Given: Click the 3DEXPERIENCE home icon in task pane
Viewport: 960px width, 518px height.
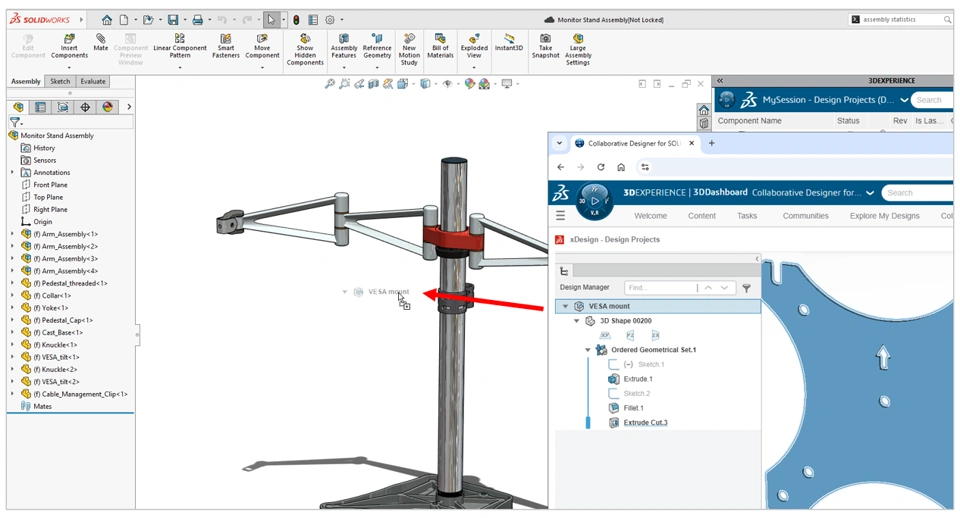Looking at the screenshot, I should pos(703,110).
